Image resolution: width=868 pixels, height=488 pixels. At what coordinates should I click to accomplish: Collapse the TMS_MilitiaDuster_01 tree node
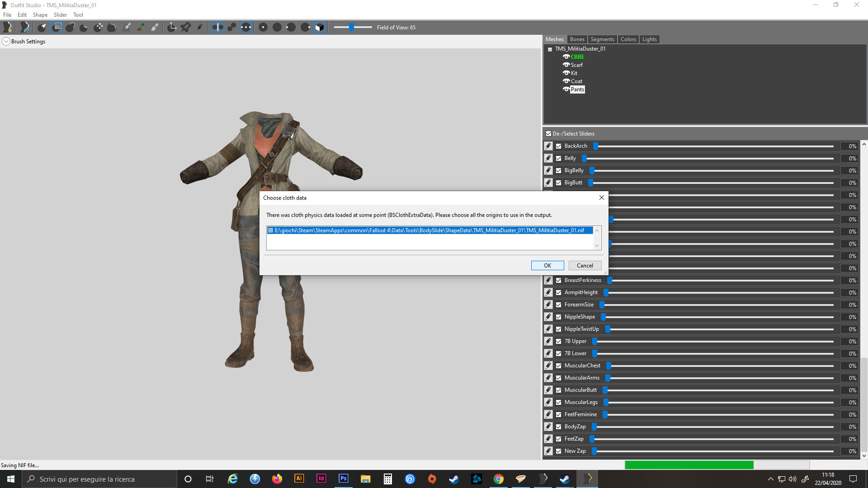[x=550, y=49]
